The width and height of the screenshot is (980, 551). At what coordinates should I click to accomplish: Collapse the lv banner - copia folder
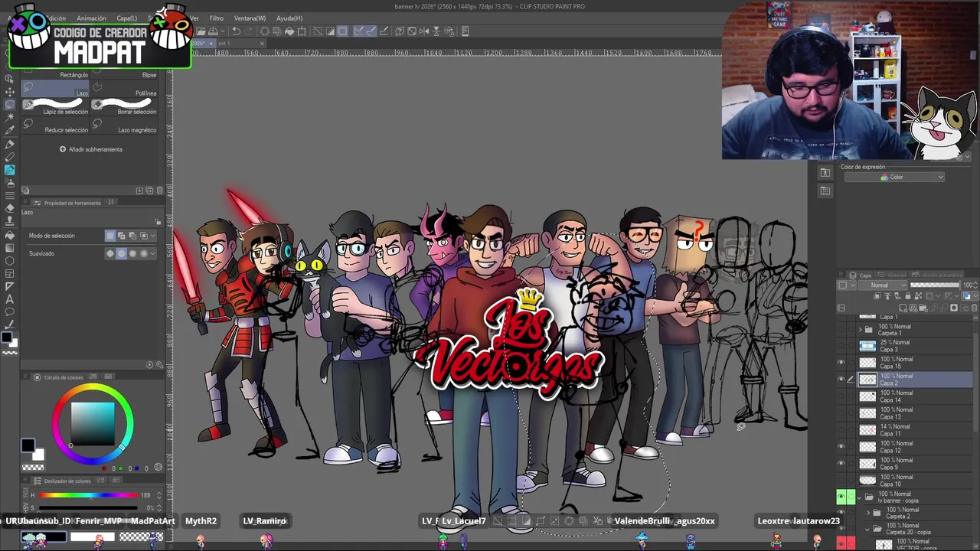pos(860,497)
